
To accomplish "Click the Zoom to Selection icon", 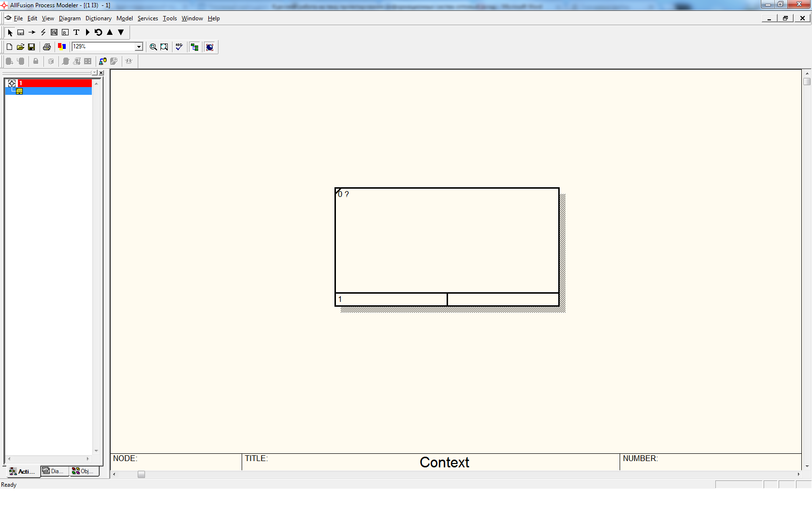I will tap(164, 47).
